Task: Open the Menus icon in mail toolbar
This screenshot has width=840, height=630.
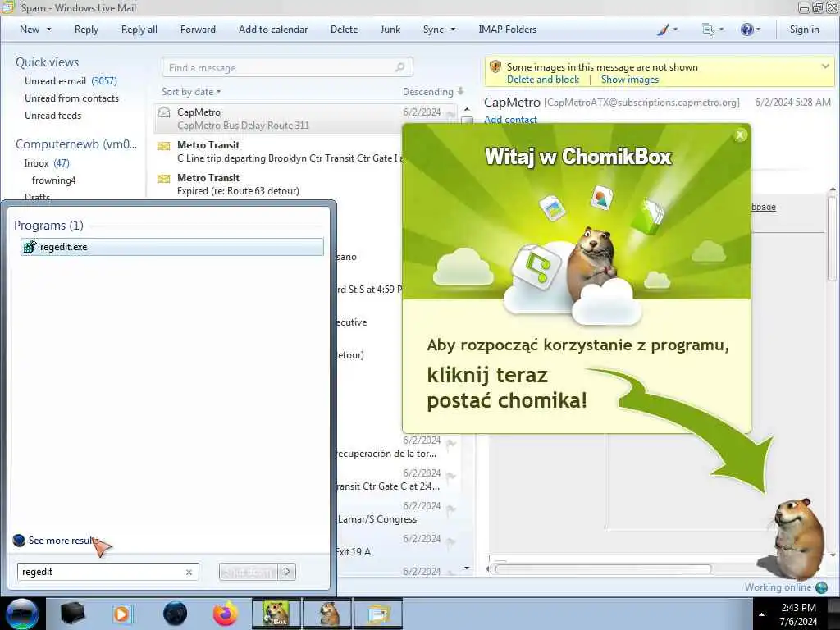Action: (708, 30)
